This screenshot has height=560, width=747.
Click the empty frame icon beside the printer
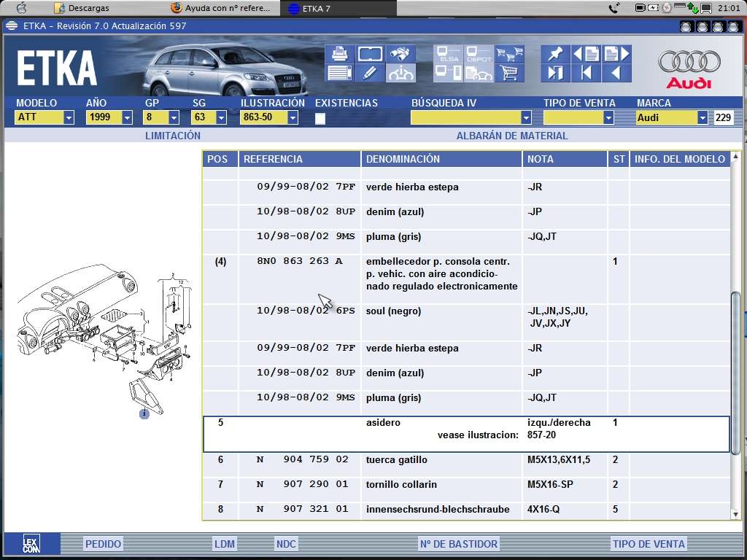click(370, 54)
